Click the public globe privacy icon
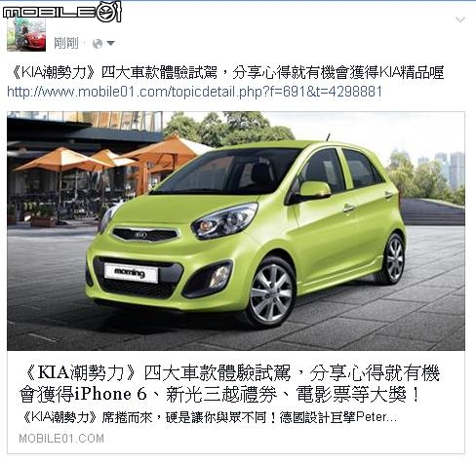This screenshot has height=464, width=476. pyautogui.click(x=98, y=44)
